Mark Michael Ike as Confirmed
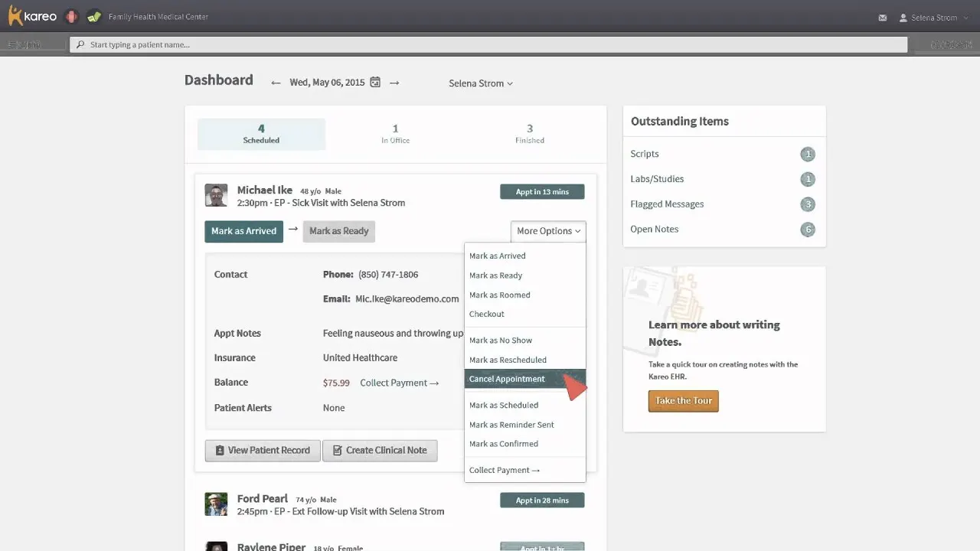This screenshot has width=980, height=551. (504, 443)
